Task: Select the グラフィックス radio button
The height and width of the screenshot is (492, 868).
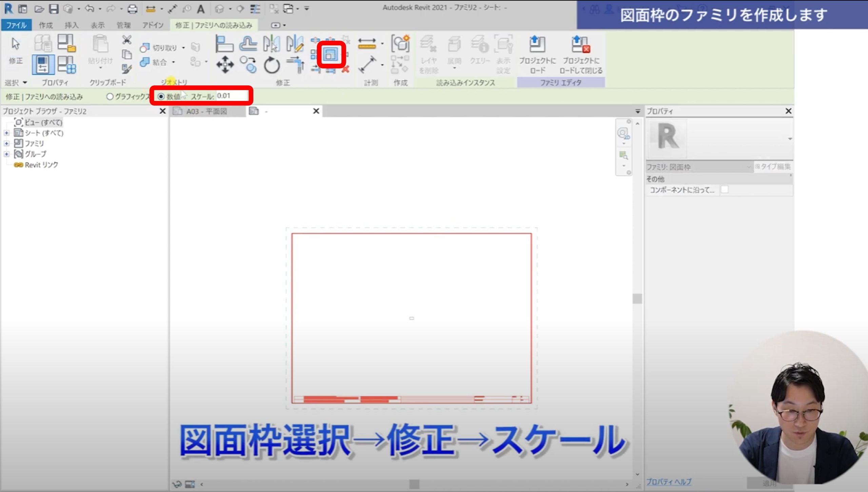Action: (110, 97)
